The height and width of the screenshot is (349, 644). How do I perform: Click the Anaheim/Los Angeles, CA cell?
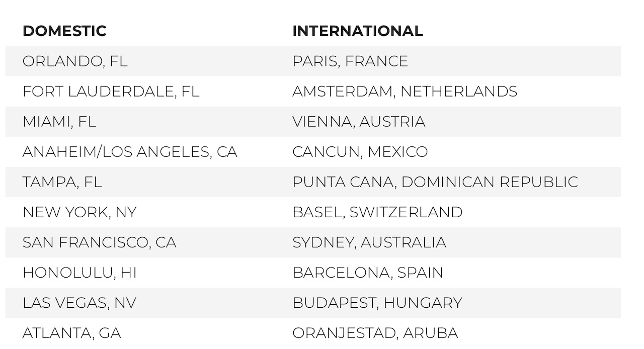[x=130, y=152]
